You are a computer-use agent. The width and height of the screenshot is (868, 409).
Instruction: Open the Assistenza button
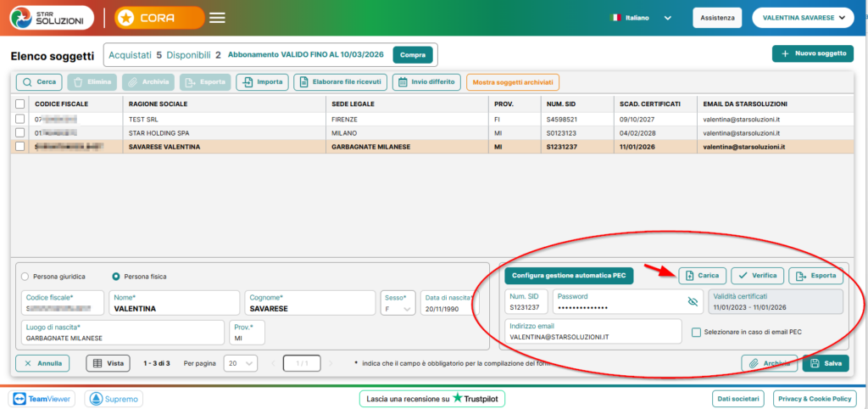click(x=717, y=18)
